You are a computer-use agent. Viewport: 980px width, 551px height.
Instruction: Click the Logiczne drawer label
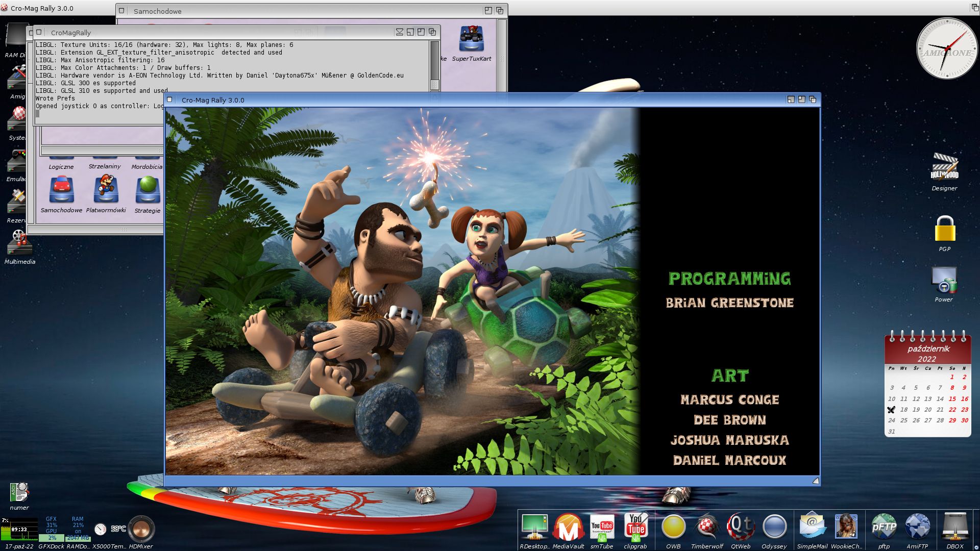[x=61, y=167]
